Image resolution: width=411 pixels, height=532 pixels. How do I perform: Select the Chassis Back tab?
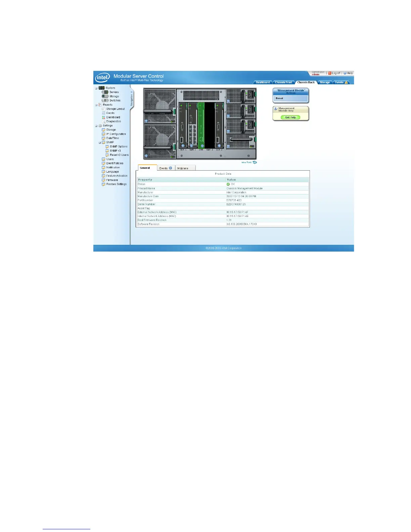tap(306, 82)
